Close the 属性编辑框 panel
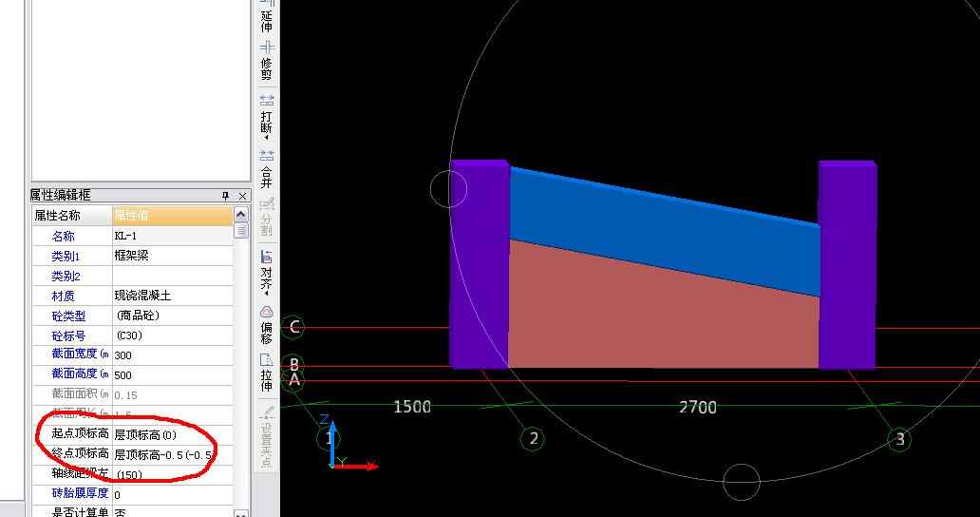Image resolution: width=980 pixels, height=517 pixels. click(242, 196)
